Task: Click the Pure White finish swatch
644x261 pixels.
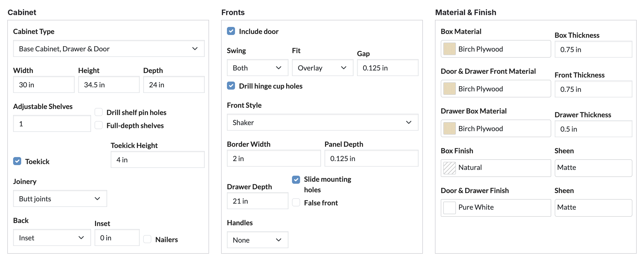Action: pyautogui.click(x=449, y=208)
